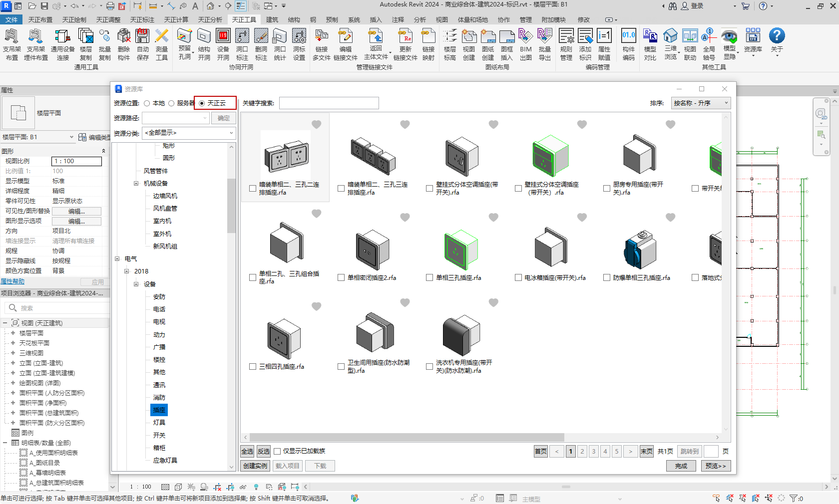Click the 规则管理 ribbon icon
This screenshot has width=839, height=504.
point(566,44)
